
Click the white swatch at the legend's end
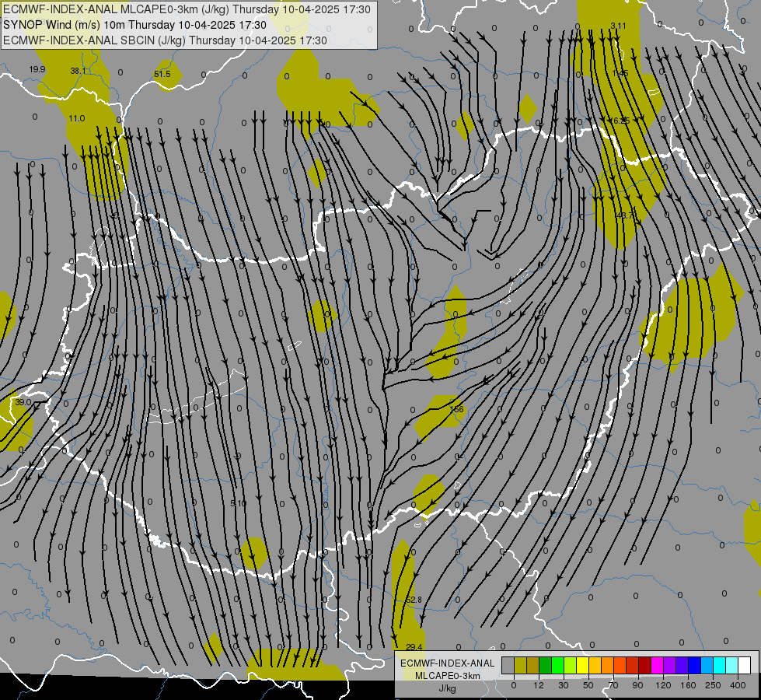pyautogui.click(x=745, y=665)
